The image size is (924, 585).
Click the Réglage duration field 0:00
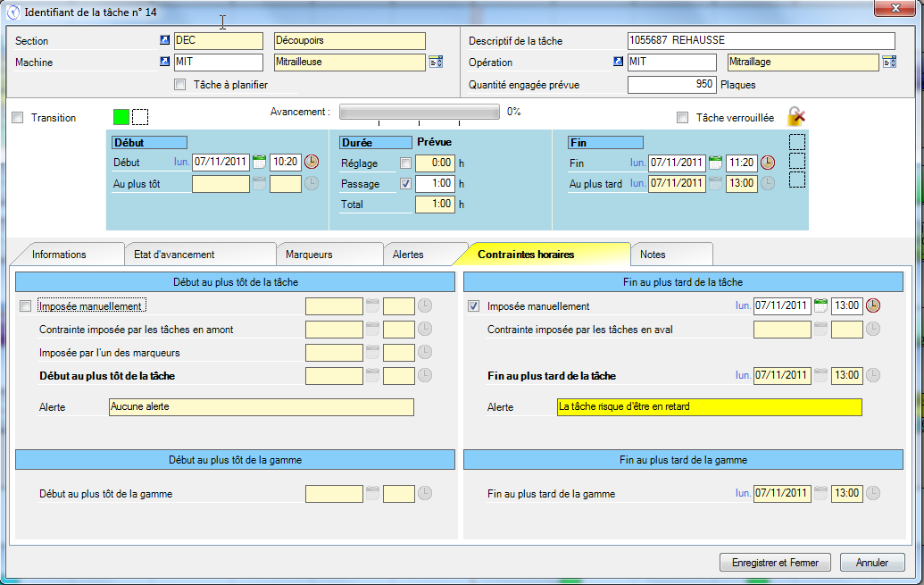pos(435,163)
